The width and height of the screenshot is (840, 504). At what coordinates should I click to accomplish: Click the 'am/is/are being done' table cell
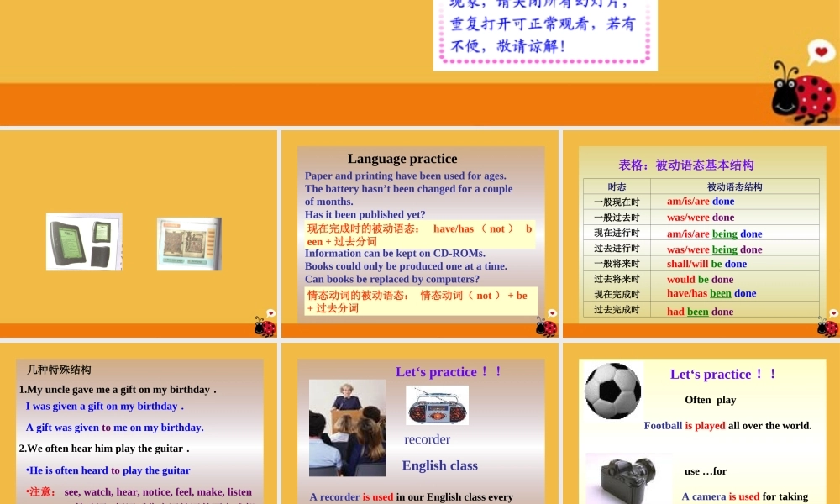click(734, 234)
